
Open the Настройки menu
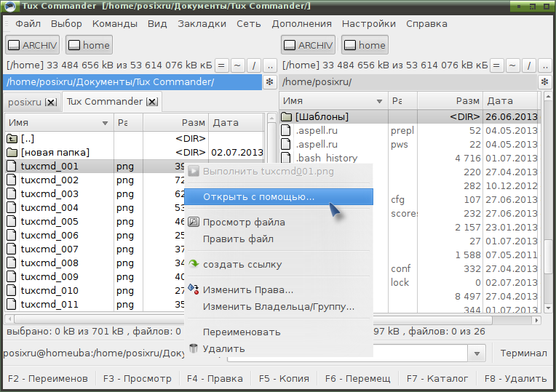tap(369, 24)
